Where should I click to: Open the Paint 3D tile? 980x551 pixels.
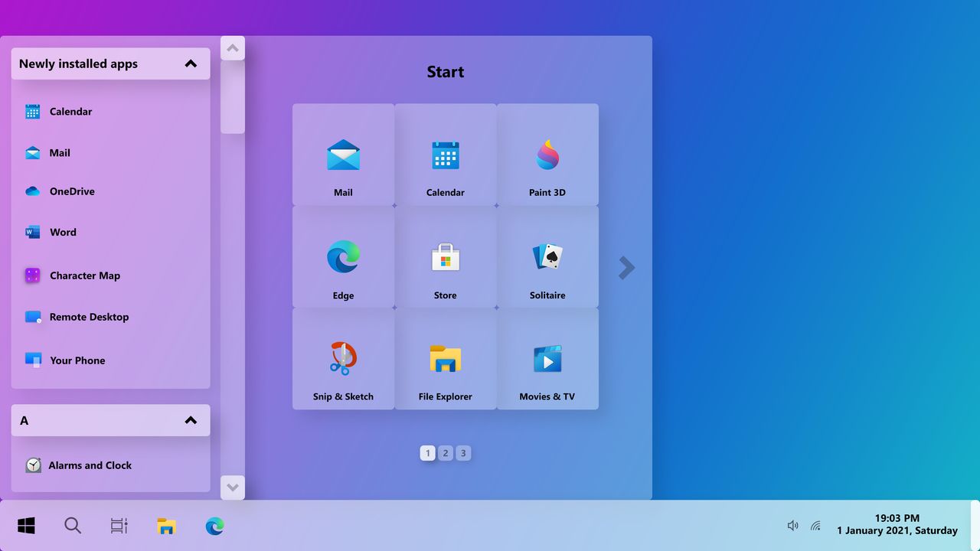click(547, 155)
